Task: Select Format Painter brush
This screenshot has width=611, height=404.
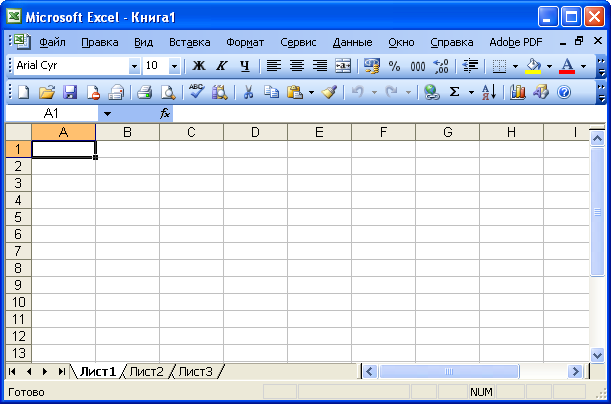Action: (329, 92)
